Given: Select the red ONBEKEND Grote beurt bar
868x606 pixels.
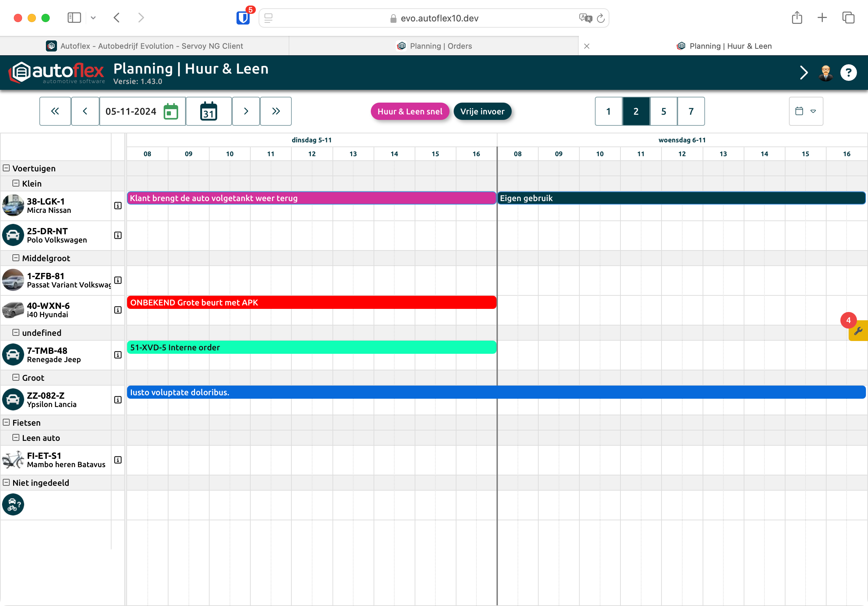Looking at the screenshot, I should (x=311, y=303).
